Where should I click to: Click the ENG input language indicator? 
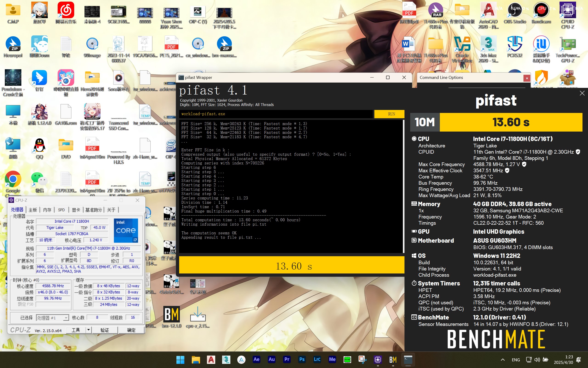tap(516, 360)
